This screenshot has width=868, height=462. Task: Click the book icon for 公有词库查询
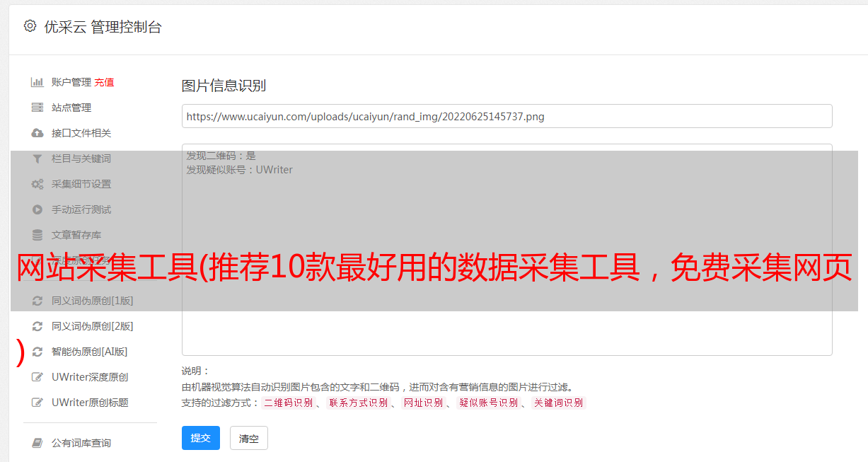[37, 443]
